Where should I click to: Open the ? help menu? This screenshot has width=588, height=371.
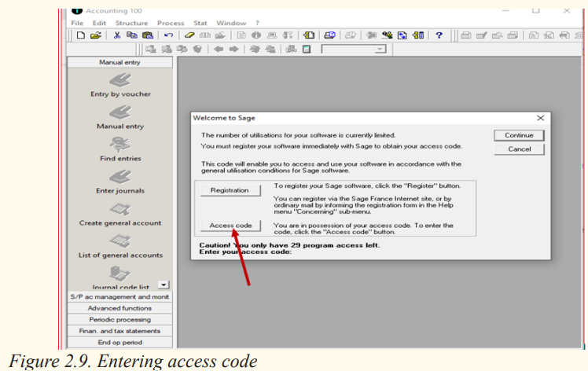click(x=257, y=23)
